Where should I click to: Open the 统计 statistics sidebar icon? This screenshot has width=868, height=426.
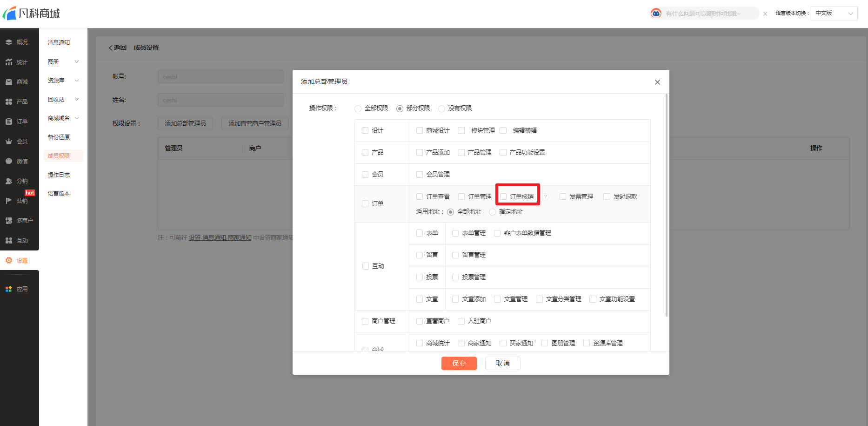[x=9, y=62]
